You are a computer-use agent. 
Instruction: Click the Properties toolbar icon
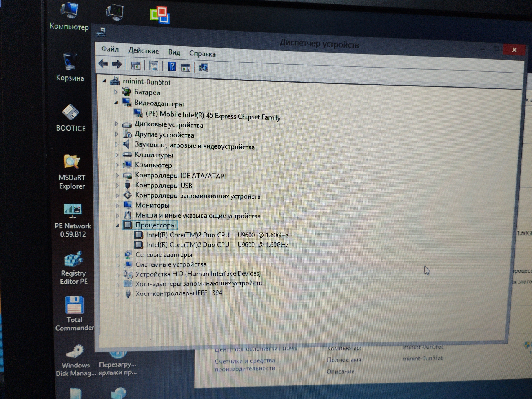(154, 66)
